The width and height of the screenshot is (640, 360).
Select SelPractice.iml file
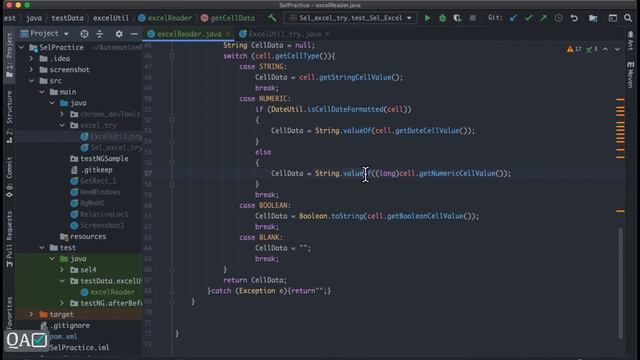[x=79, y=348]
